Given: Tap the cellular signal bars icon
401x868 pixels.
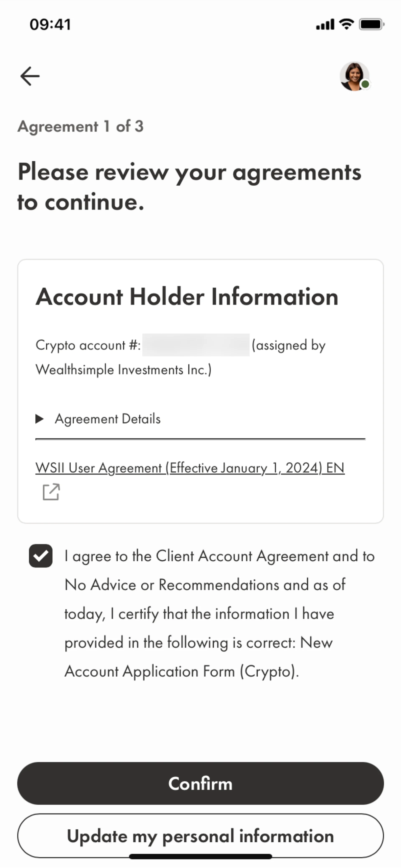Looking at the screenshot, I should 325,25.
